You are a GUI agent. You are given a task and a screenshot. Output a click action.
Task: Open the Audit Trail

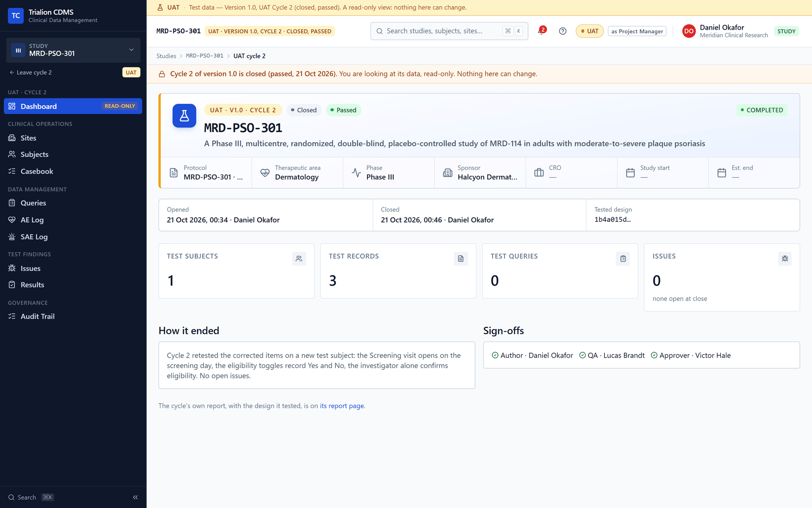(x=73, y=316)
